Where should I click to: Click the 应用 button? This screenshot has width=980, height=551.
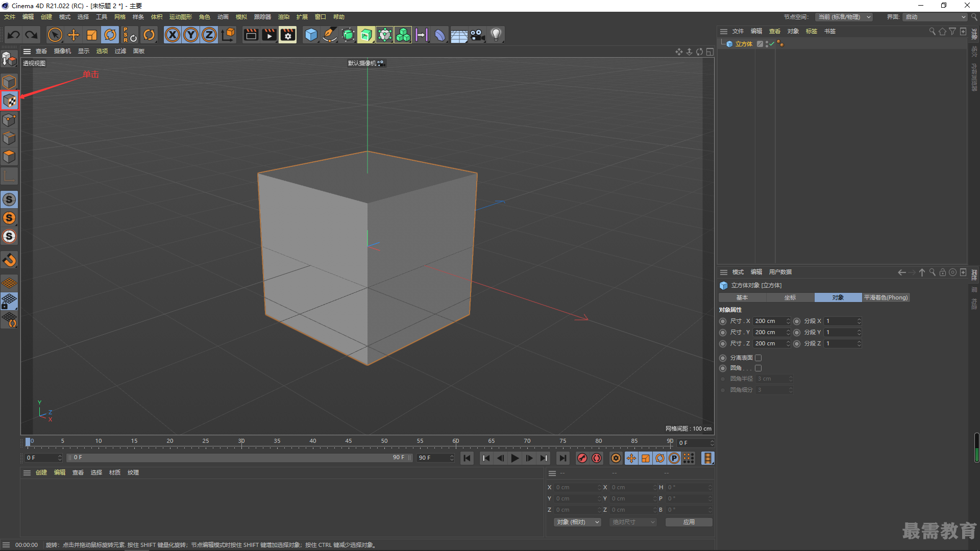pos(689,522)
